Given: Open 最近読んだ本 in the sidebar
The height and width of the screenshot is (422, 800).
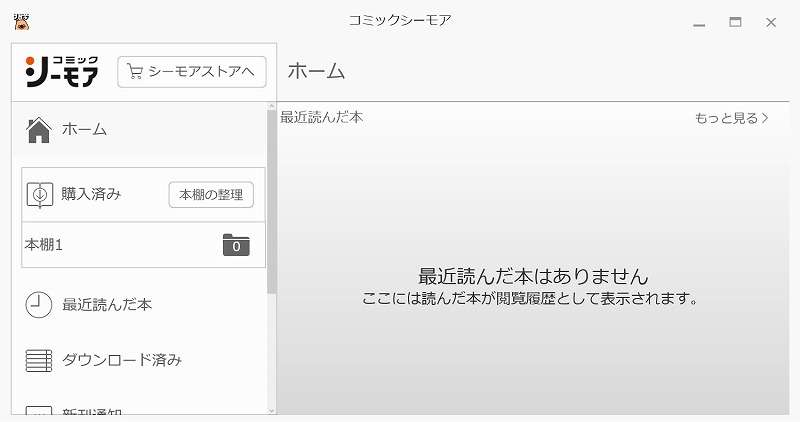Looking at the screenshot, I should [x=139, y=305].
